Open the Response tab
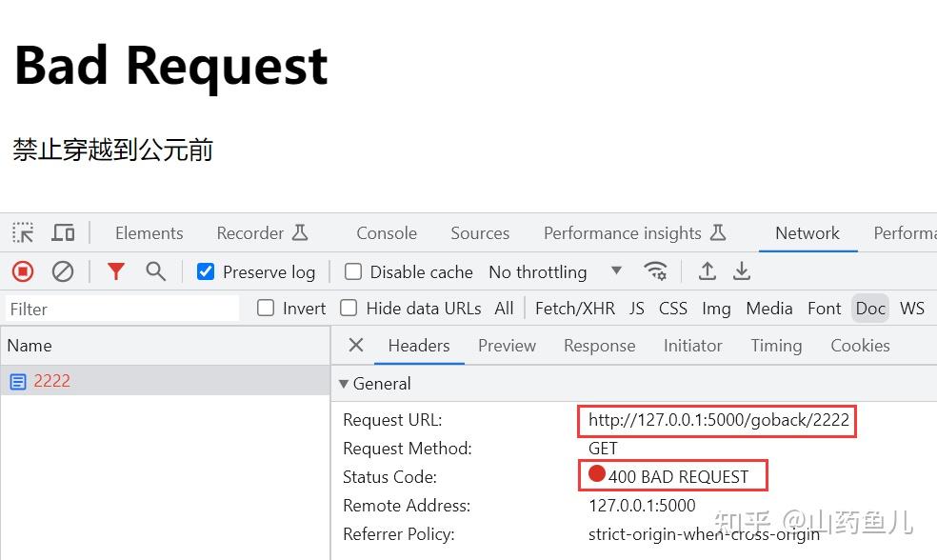Image resolution: width=937 pixels, height=560 pixels. 599,346
